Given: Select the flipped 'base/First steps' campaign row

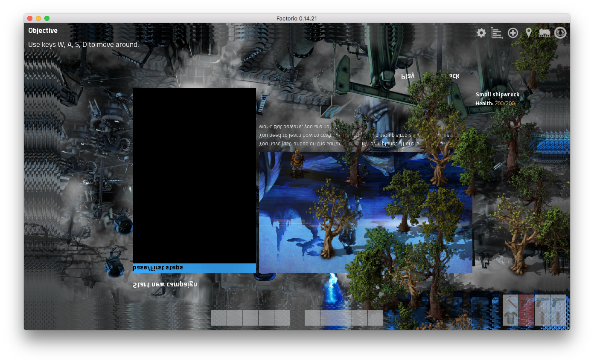Looking at the screenshot, I should pos(194,268).
